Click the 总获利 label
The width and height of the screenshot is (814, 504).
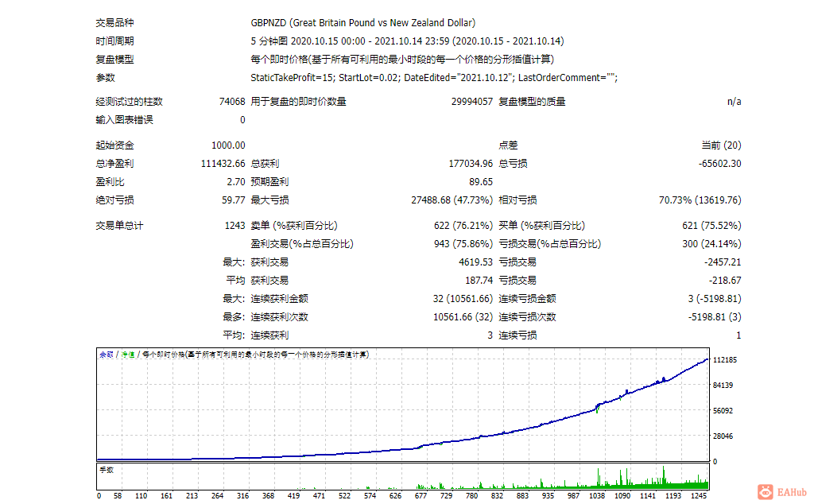(x=265, y=164)
